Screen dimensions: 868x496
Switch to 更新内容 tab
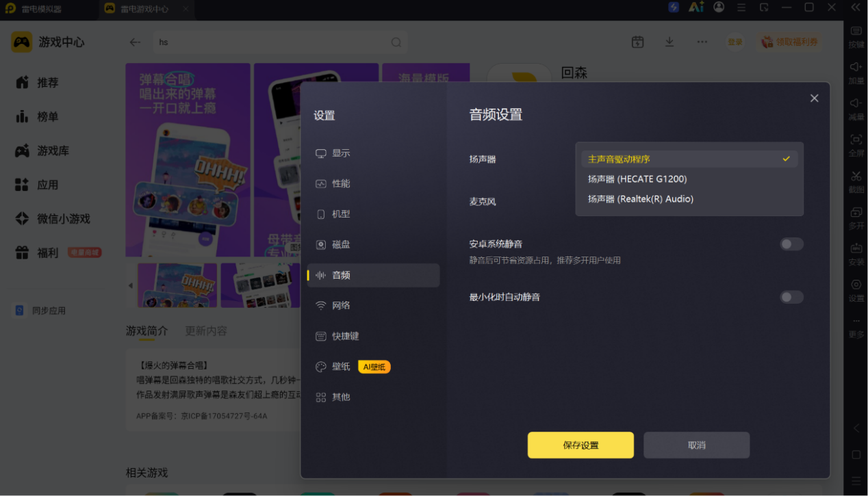point(205,331)
